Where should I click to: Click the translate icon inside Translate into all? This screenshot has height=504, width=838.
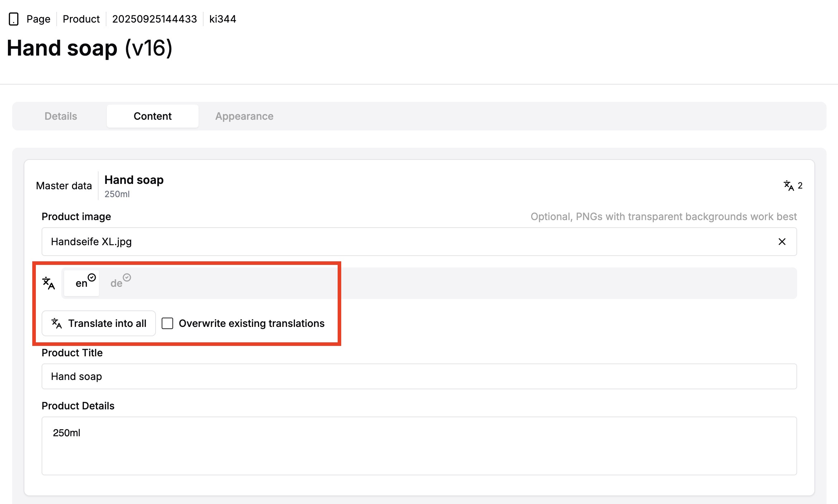[x=57, y=323]
